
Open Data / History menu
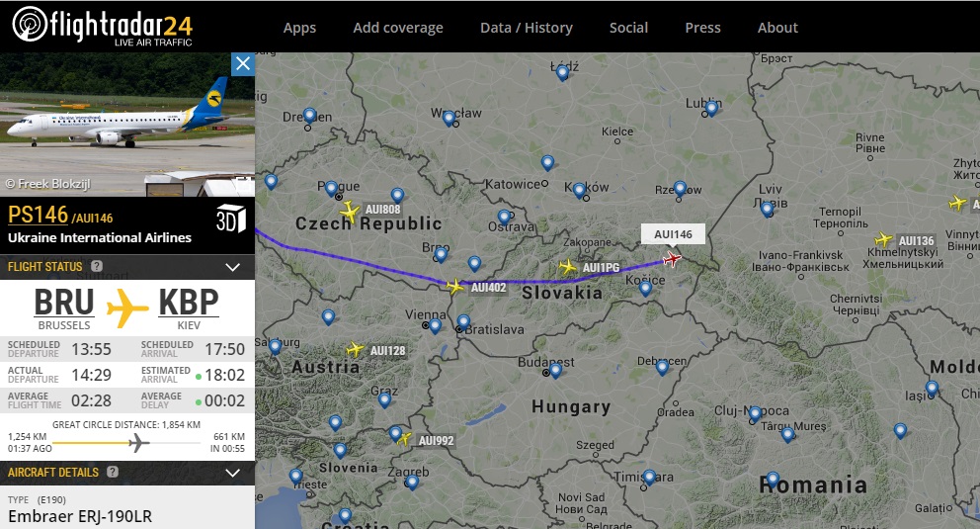tap(527, 28)
